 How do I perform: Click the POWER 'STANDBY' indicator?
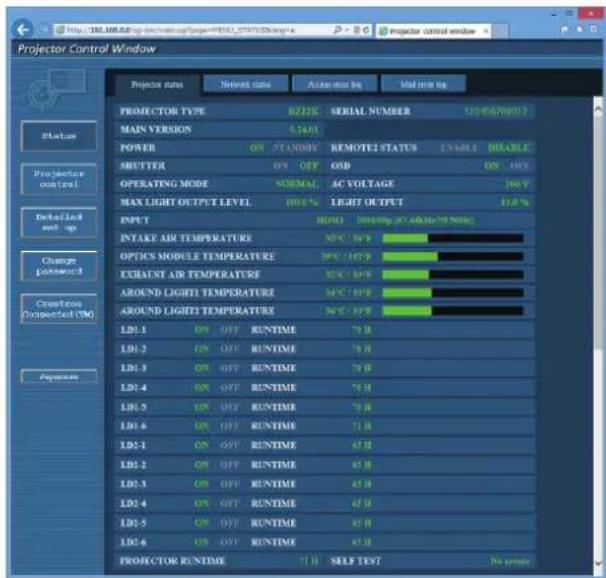(295, 148)
